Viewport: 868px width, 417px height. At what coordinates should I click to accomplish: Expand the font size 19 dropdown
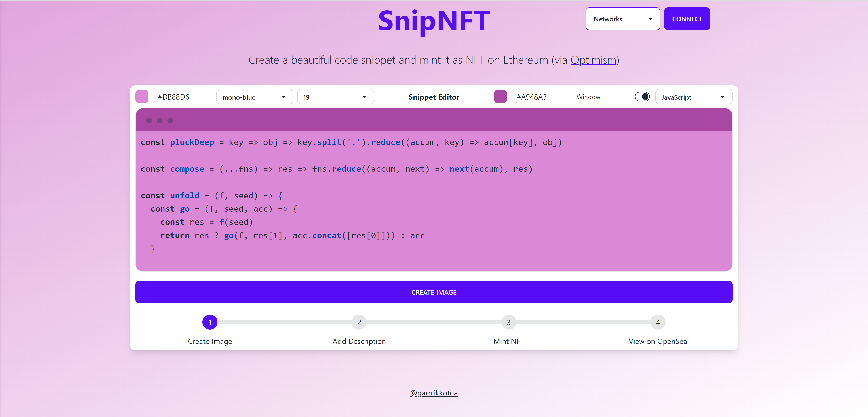tap(335, 97)
